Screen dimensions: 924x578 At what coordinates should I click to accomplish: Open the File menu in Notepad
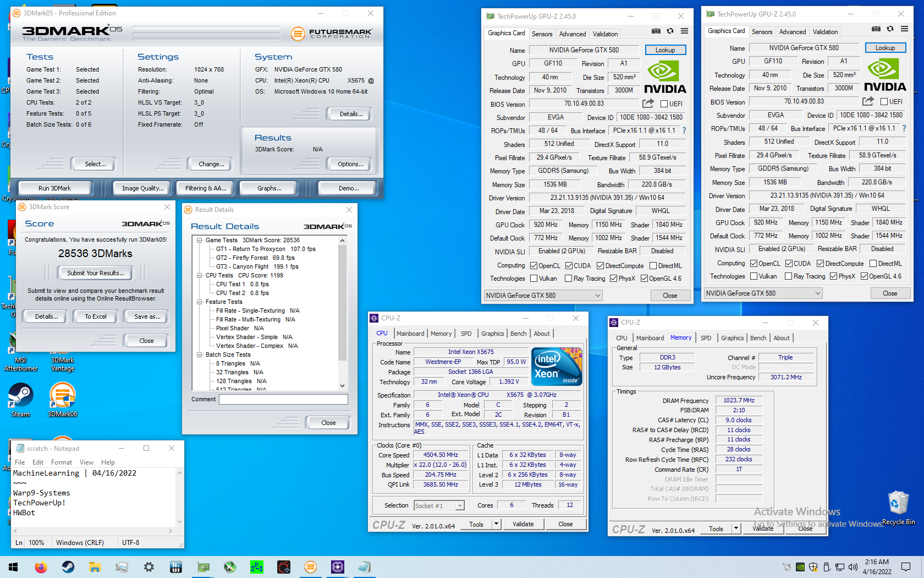coord(20,462)
